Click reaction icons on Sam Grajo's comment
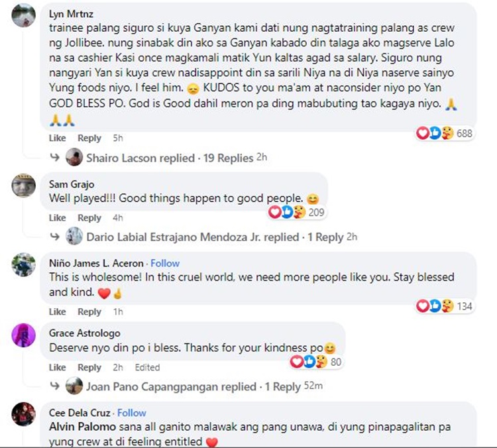 [x=287, y=212]
